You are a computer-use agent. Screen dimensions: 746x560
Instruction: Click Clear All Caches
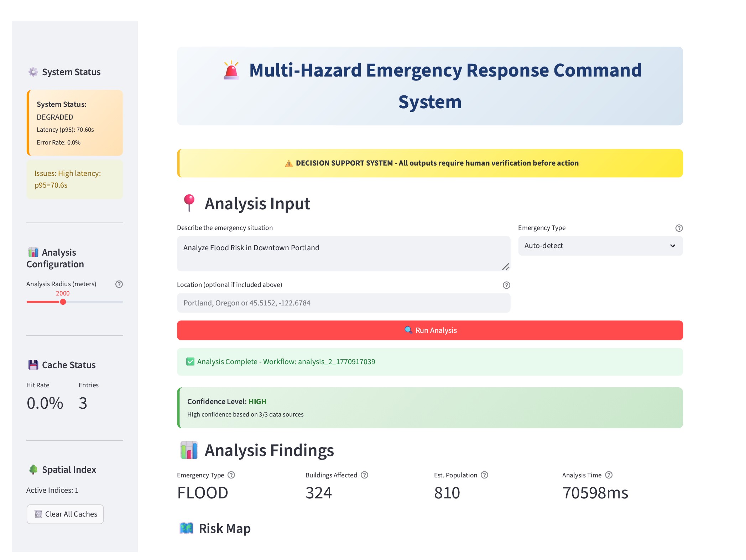pyautogui.click(x=65, y=514)
